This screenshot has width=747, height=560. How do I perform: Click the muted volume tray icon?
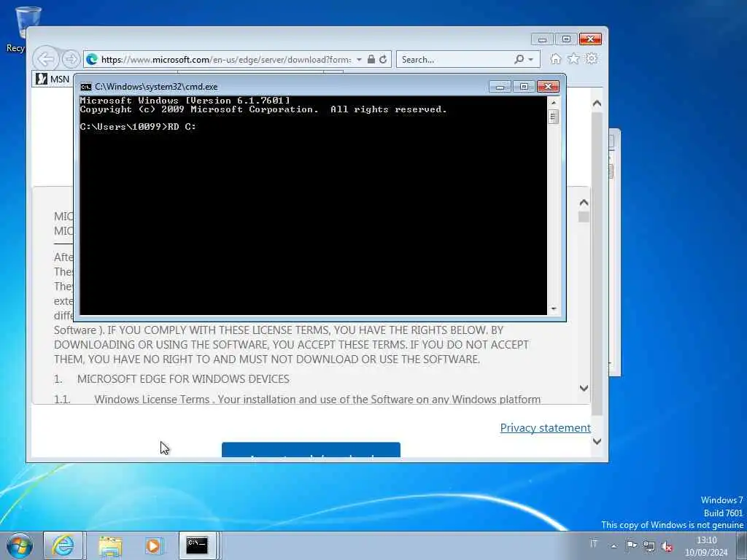(667, 547)
